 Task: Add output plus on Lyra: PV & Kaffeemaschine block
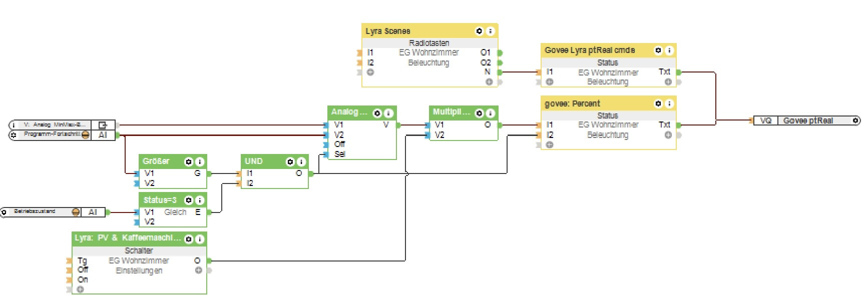(198, 270)
